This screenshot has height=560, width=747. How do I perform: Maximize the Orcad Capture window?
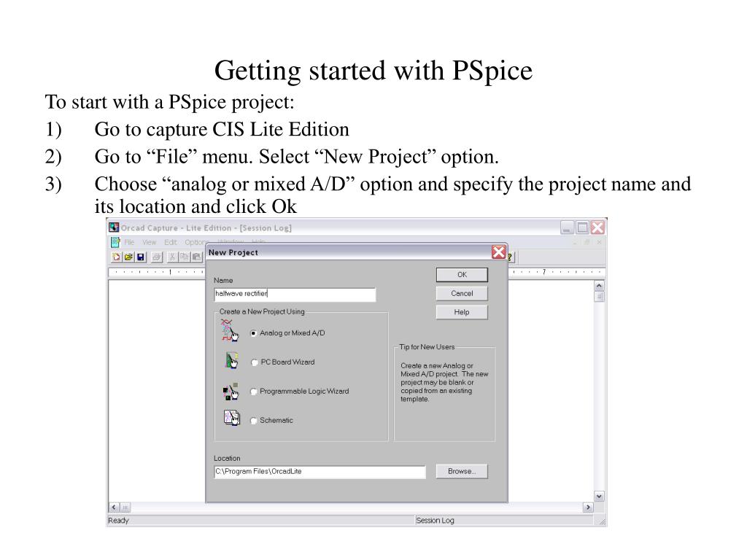pyautogui.click(x=582, y=227)
